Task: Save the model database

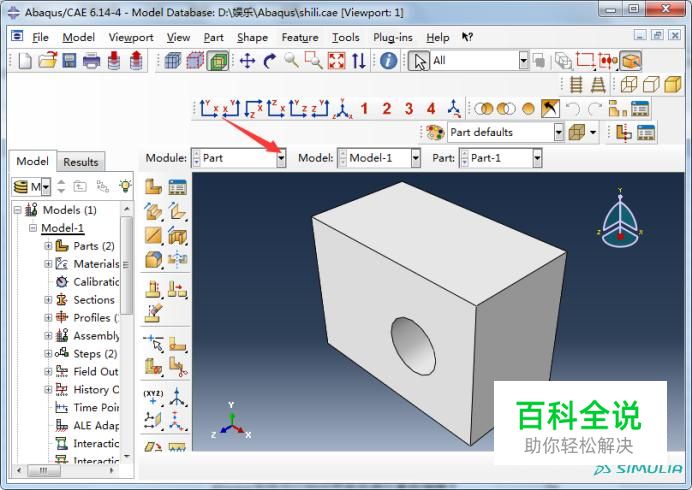Action: pos(69,60)
